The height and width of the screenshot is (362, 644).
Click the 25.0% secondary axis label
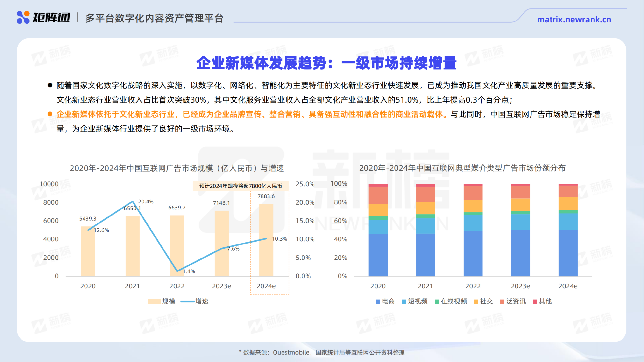305,184
